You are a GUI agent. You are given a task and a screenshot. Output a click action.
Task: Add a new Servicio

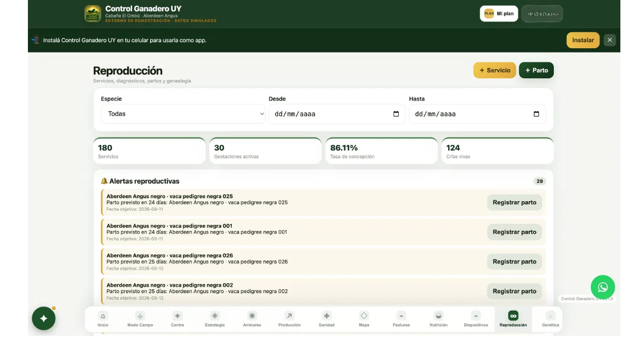495,70
